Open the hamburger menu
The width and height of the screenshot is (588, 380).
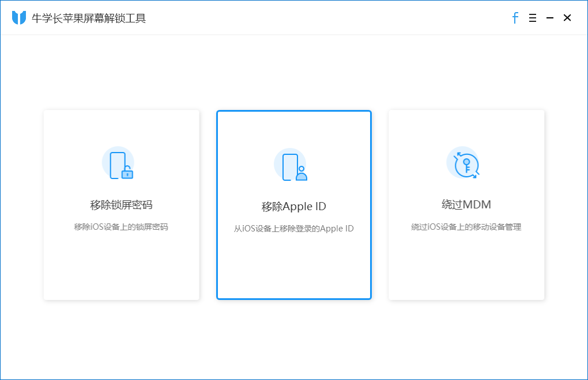tap(533, 18)
